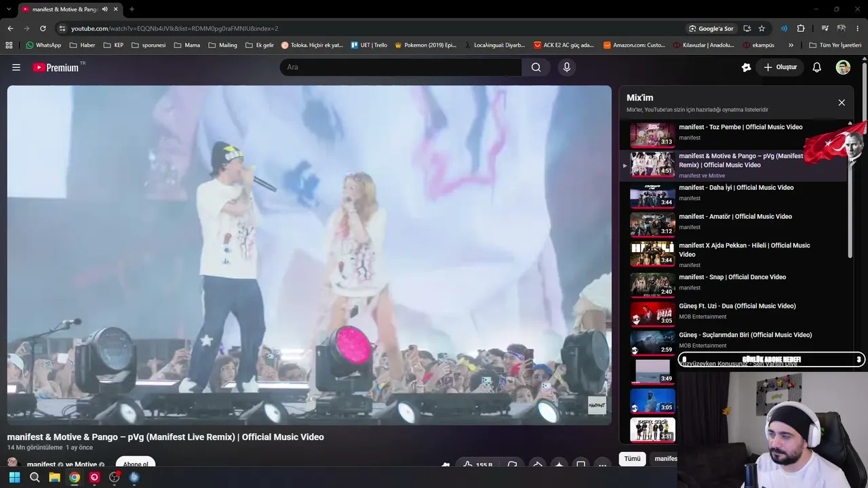Play Amatör Official Music Video
Viewport: 868px width, 488px height.
click(x=732, y=223)
